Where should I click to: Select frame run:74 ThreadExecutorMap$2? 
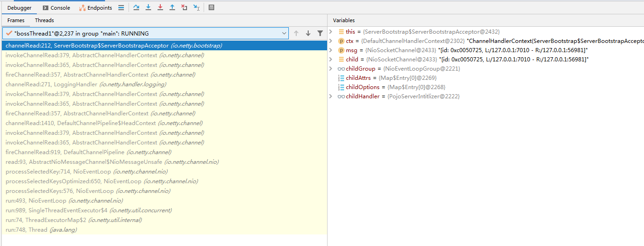[x=164, y=220]
